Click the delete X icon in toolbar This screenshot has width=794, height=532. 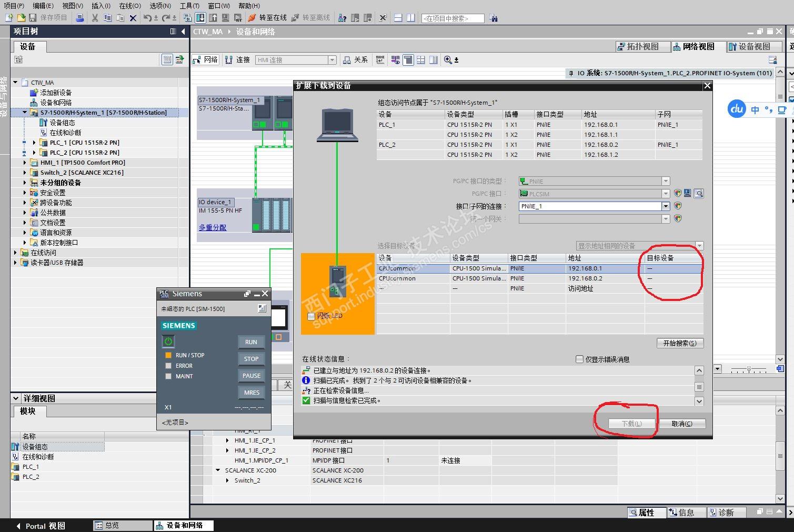click(133, 18)
